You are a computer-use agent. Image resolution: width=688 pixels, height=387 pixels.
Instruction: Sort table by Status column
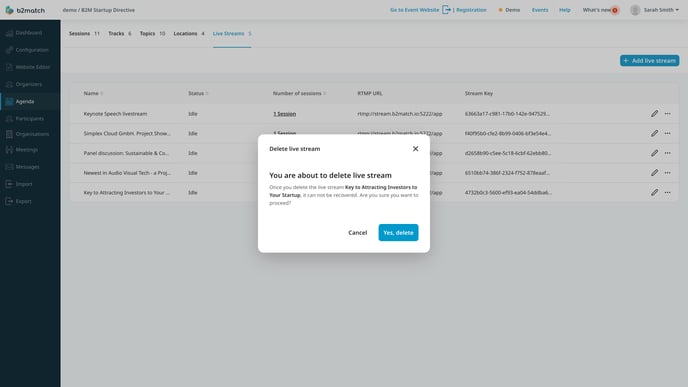pos(198,93)
